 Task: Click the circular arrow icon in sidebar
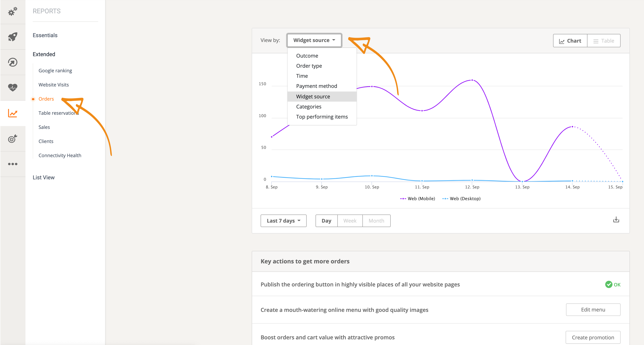[x=13, y=62]
